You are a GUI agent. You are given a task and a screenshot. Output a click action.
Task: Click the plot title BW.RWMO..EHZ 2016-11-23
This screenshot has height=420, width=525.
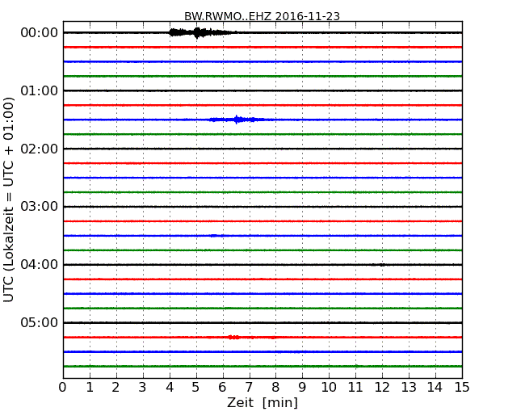262,16
